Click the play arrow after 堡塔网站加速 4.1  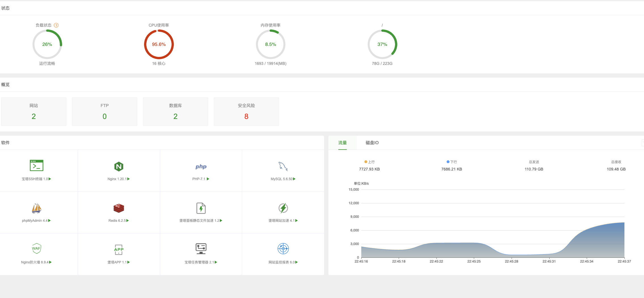coord(296,221)
